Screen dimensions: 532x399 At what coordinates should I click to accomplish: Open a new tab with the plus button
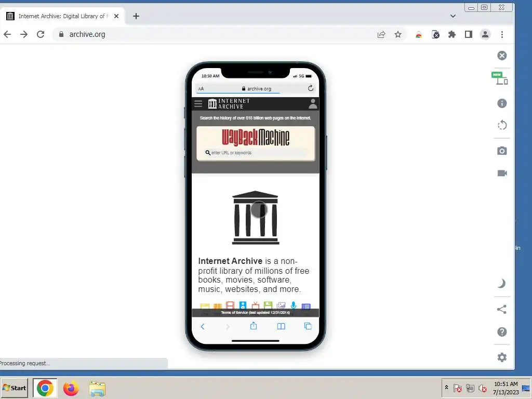[136, 16]
